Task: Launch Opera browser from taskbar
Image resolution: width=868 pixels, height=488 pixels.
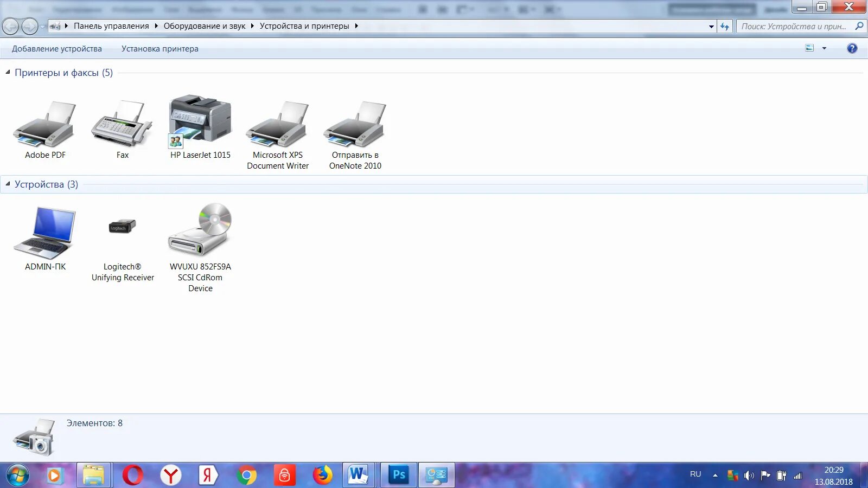Action: tap(132, 476)
